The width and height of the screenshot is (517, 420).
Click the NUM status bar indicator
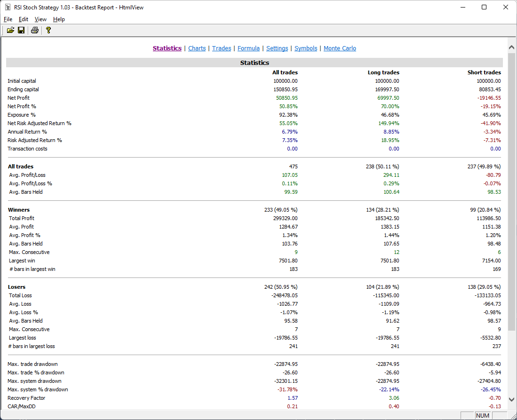(482, 415)
